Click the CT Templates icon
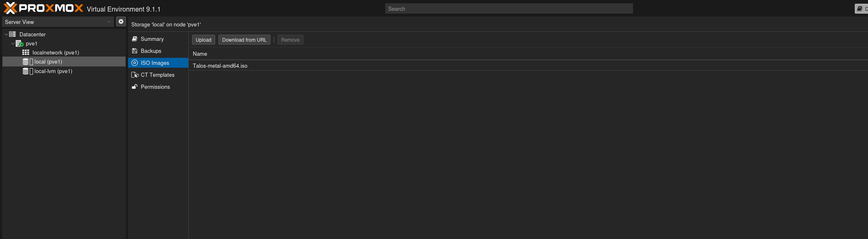Image resolution: width=868 pixels, height=239 pixels. pyautogui.click(x=135, y=75)
